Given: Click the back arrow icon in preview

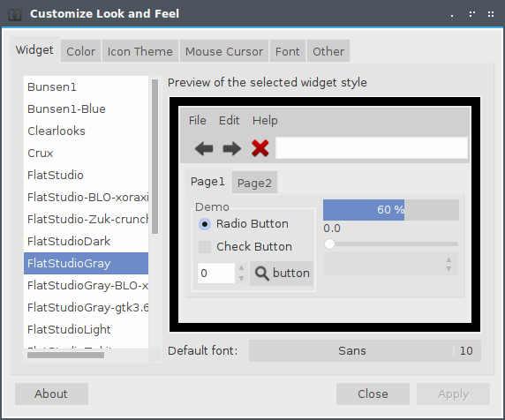Looking at the screenshot, I should point(204,148).
